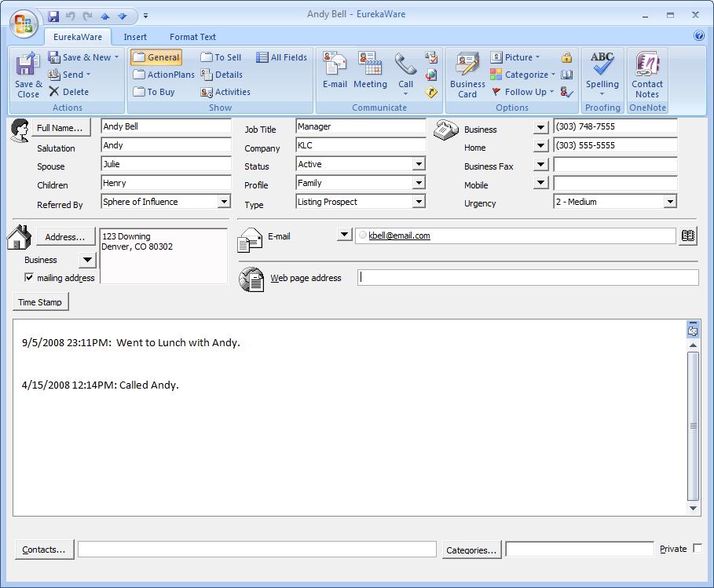Click the Web page address field
The width and height of the screenshot is (714, 588).
528,277
